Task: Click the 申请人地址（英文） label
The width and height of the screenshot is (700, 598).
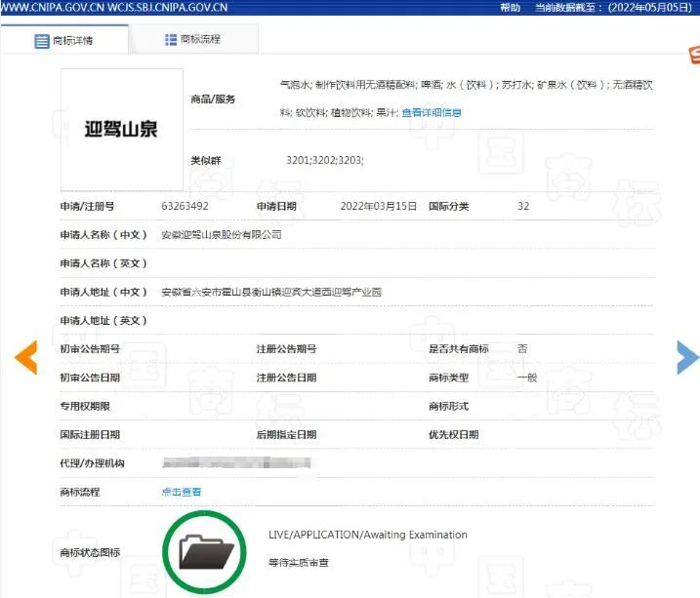Action: click(x=103, y=321)
